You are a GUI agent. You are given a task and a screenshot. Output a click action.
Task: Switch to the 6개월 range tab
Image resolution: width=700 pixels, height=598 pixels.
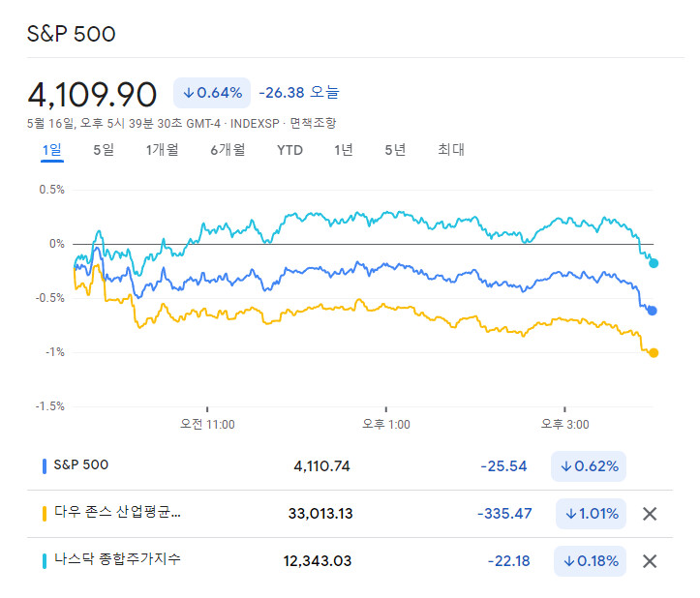pyautogui.click(x=228, y=150)
